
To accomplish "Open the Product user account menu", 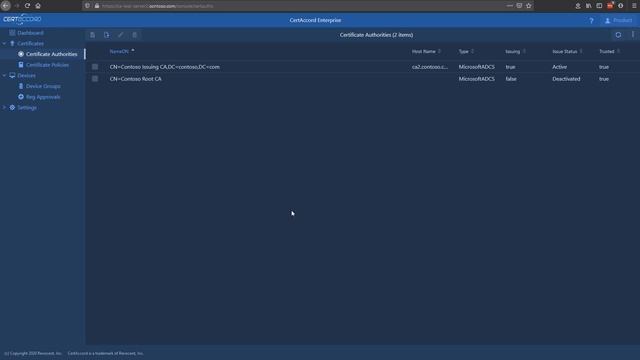I will coord(618,20).
